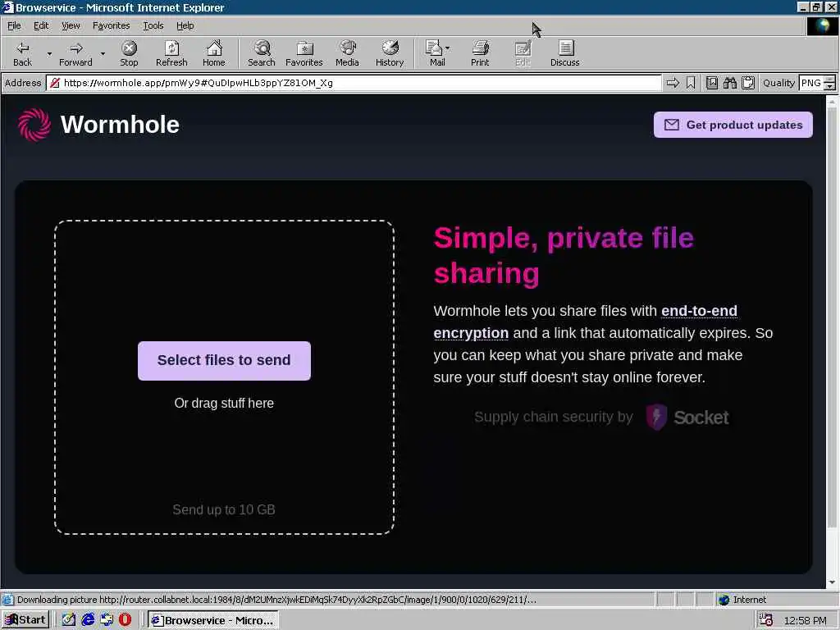Open the Mail button dropdown arrow
Viewport: 840px width, 630px height.
[x=447, y=48]
